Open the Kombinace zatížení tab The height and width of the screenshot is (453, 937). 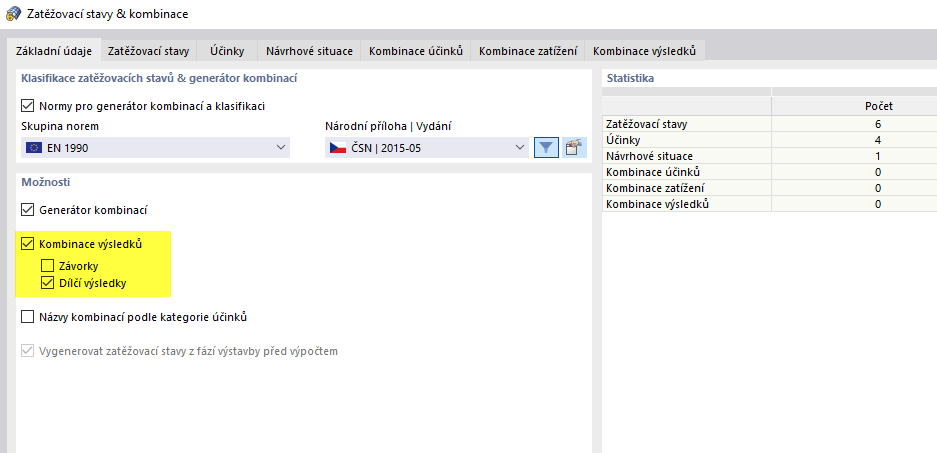pyautogui.click(x=528, y=50)
